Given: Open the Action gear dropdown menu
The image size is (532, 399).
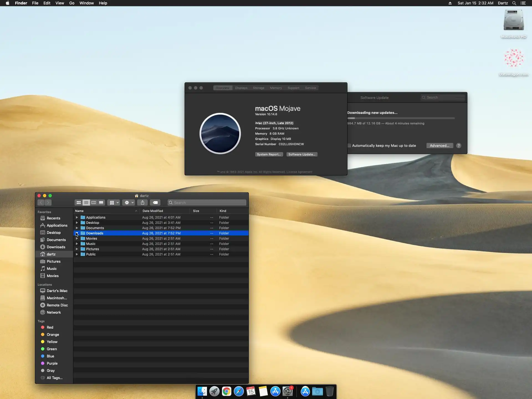Looking at the screenshot, I should pyautogui.click(x=129, y=203).
